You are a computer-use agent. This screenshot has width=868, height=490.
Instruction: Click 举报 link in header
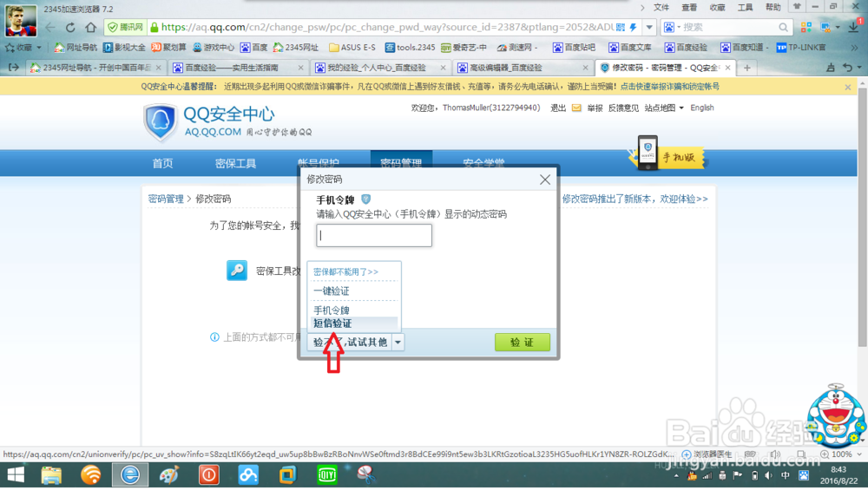595,108
